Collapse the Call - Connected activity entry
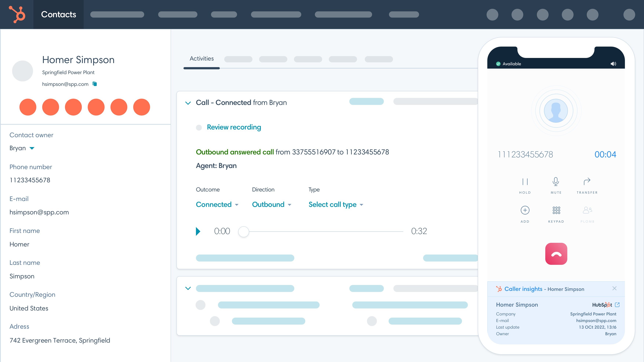The image size is (644, 362). click(x=188, y=103)
